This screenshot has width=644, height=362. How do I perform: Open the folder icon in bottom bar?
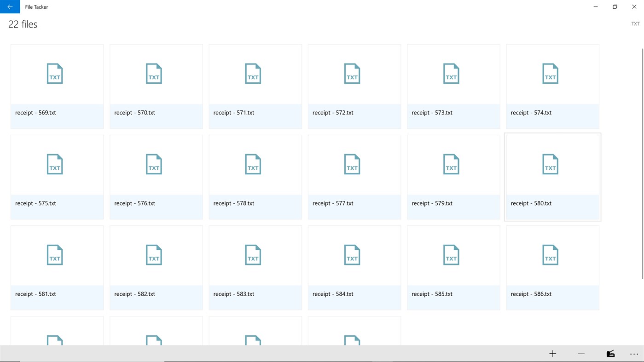[610, 354]
